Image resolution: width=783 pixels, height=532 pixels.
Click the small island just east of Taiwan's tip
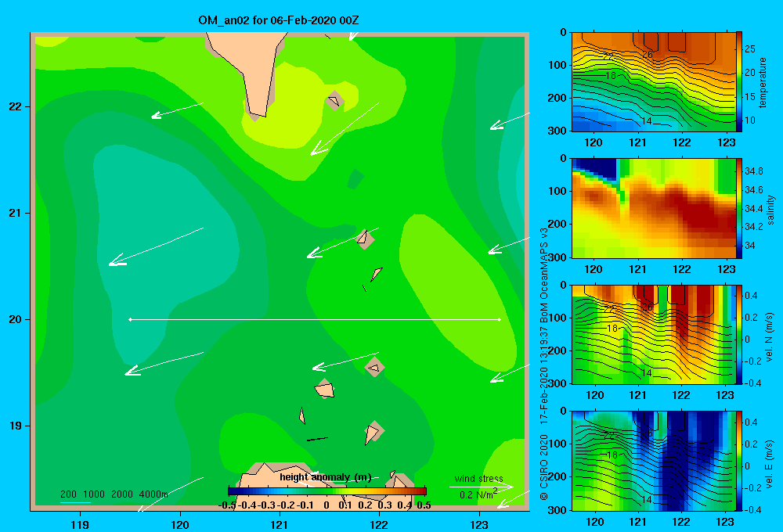coord(334,101)
